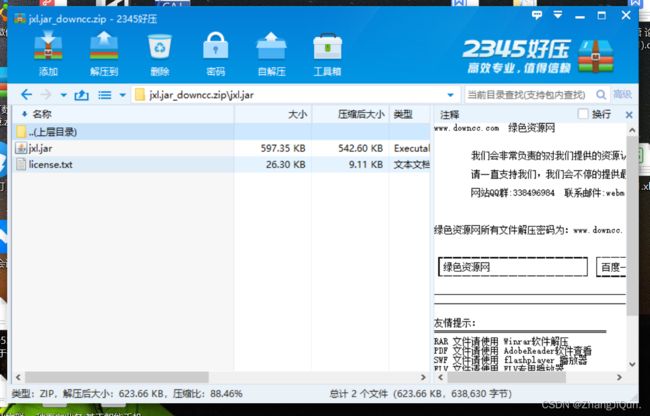Click the 解压到 (Extract to) icon
The height and width of the screenshot is (416, 650).
(x=104, y=53)
